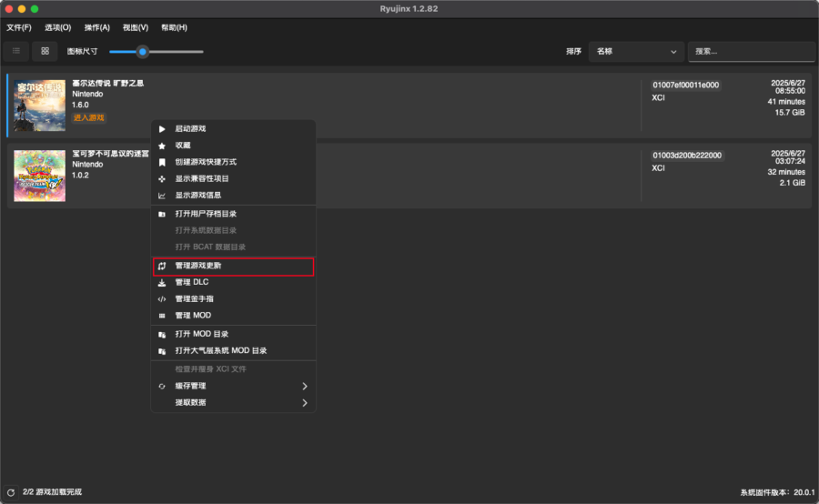Choose 收藏 from context menu

click(234, 146)
